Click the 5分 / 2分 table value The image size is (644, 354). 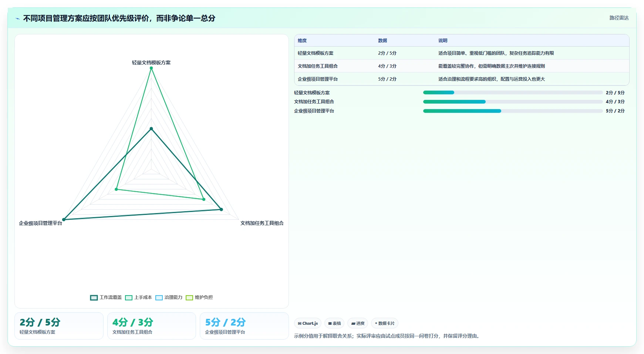coord(387,79)
